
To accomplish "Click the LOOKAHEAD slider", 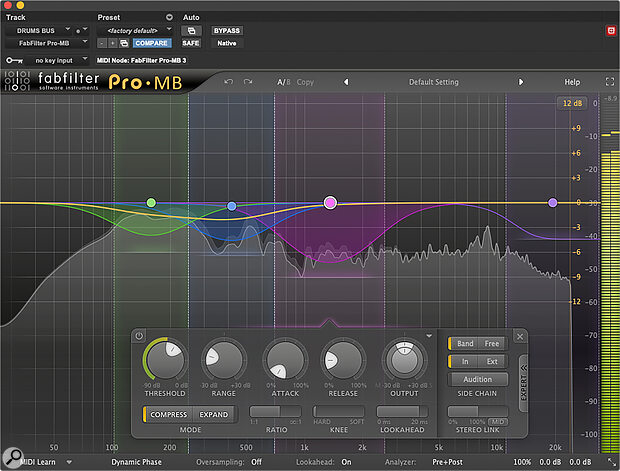I will (402, 411).
